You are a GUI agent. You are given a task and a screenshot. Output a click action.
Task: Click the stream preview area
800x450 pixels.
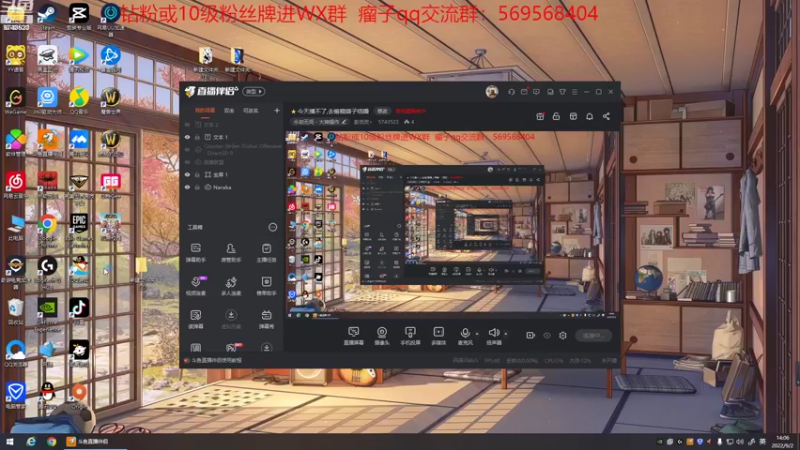(452, 225)
